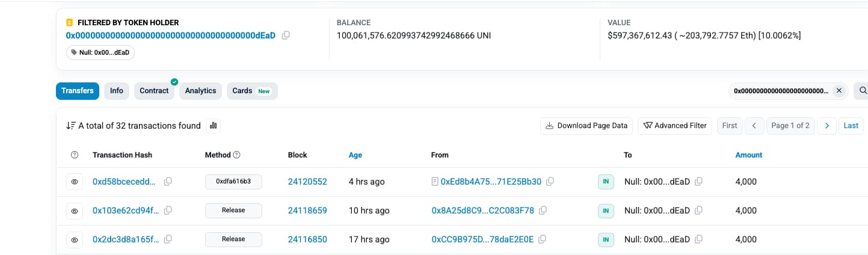This screenshot has height=255, width=868.
Task: Copy Null: 0x00...dEaD recipient in first row
Action: tap(699, 182)
